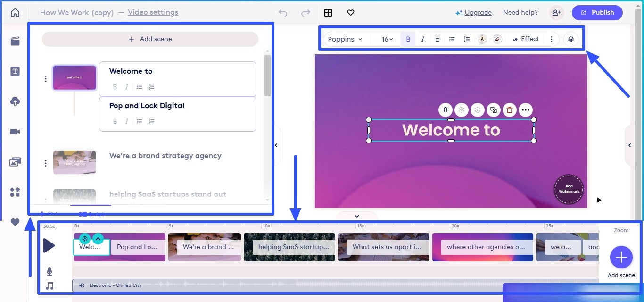
Task: Delete the selected text using the trash icon
Action: pyautogui.click(x=509, y=109)
